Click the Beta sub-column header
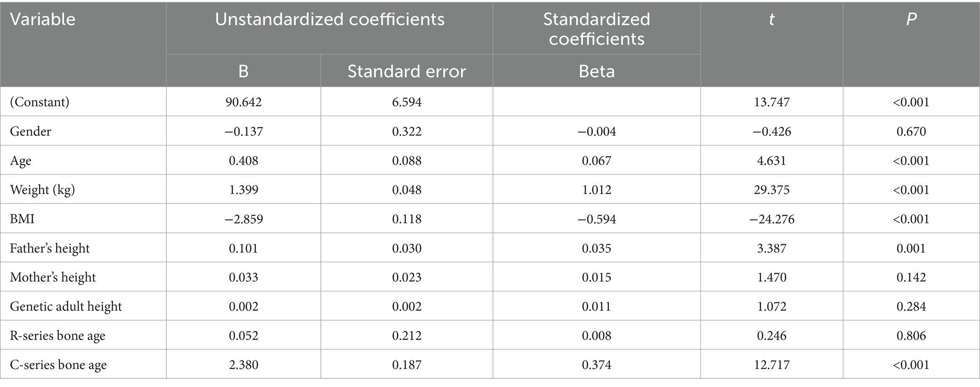This screenshot has width=980, height=387. [x=596, y=71]
